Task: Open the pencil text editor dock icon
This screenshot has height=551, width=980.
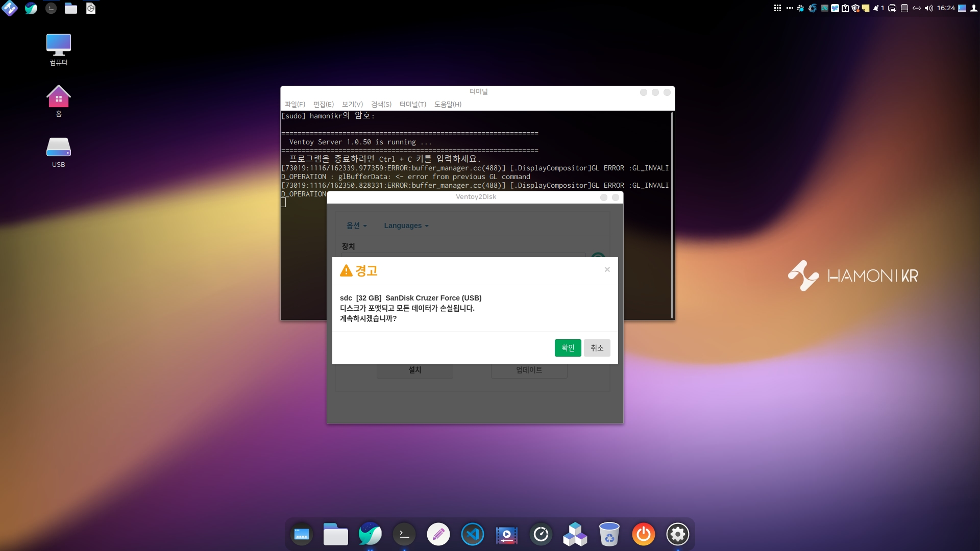Action: (x=438, y=534)
